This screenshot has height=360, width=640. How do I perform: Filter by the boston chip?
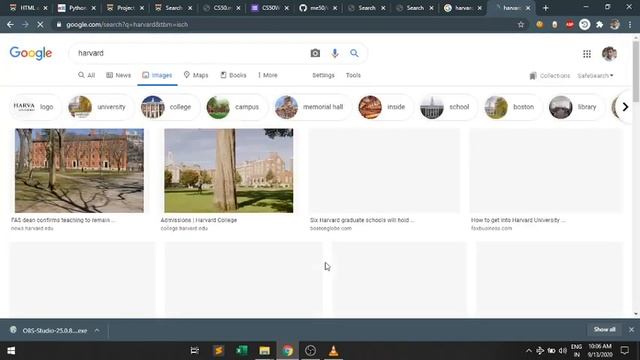pos(512,107)
